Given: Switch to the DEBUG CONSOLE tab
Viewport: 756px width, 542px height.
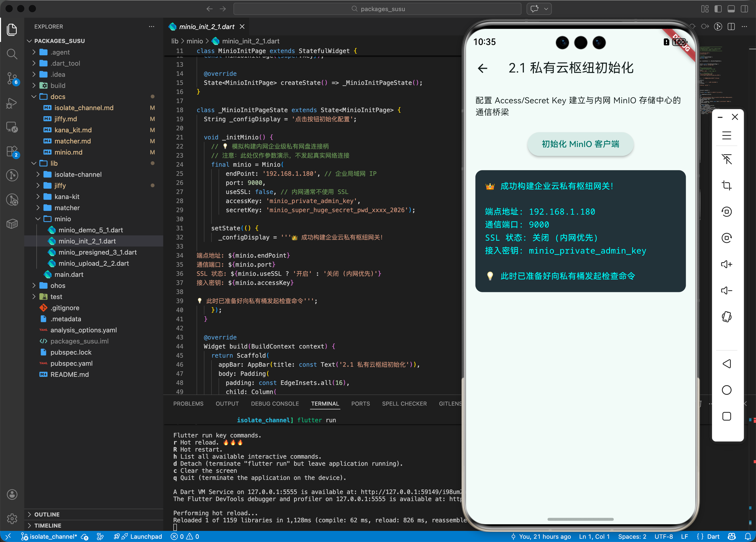Looking at the screenshot, I should pyautogui.click(x=275, y=403).
